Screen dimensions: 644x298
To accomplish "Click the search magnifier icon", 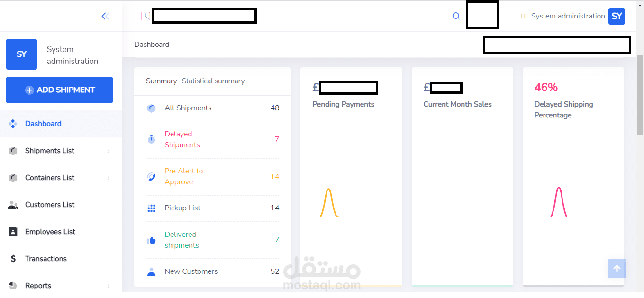I will 456,16.
